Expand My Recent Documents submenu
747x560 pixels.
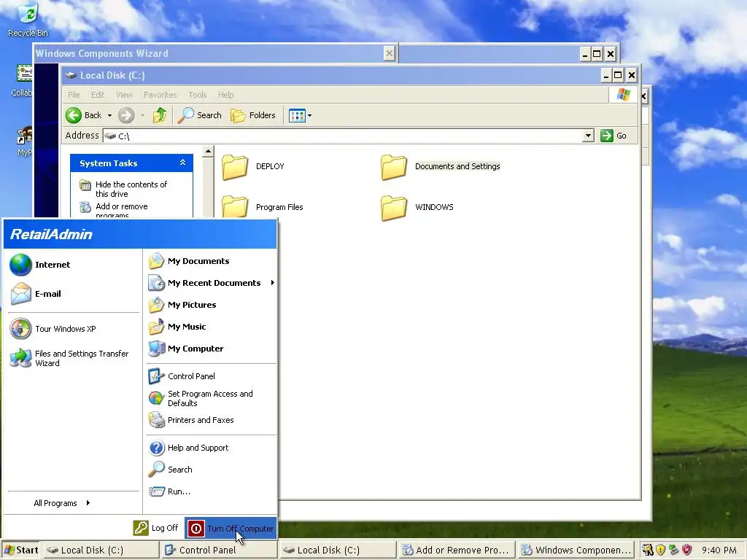click(211, 283)
